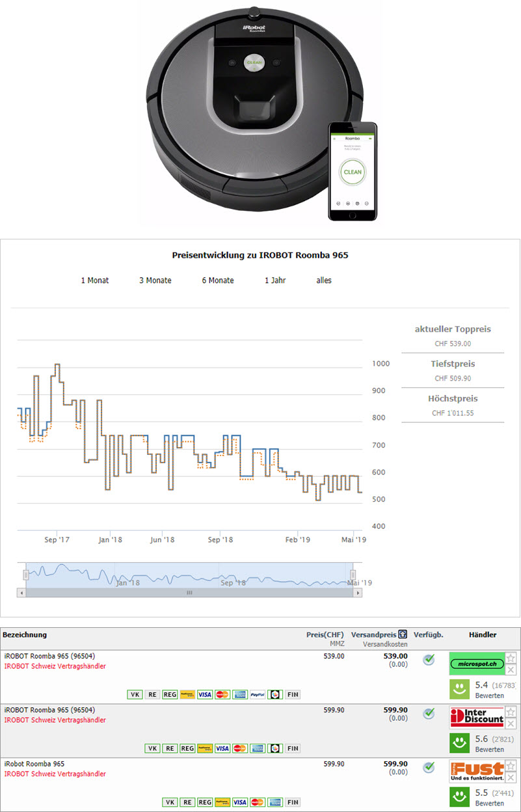Click the left range handle of chart navigator

pos(26,575)
